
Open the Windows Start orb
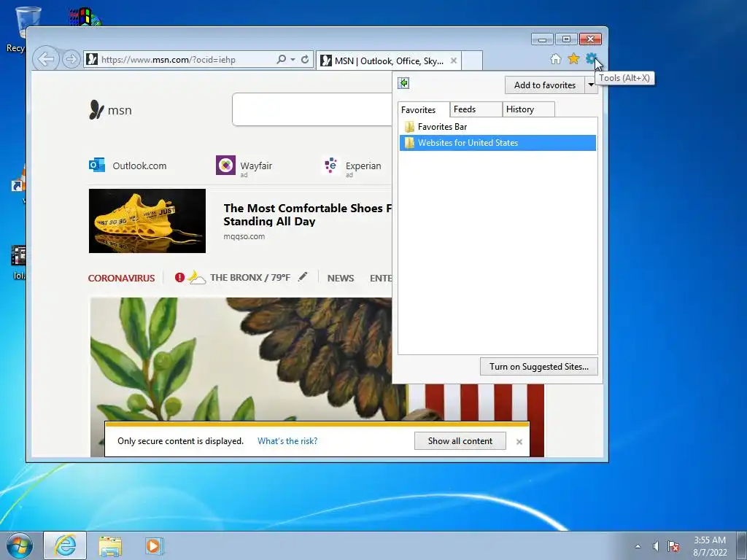pos(20,545)
